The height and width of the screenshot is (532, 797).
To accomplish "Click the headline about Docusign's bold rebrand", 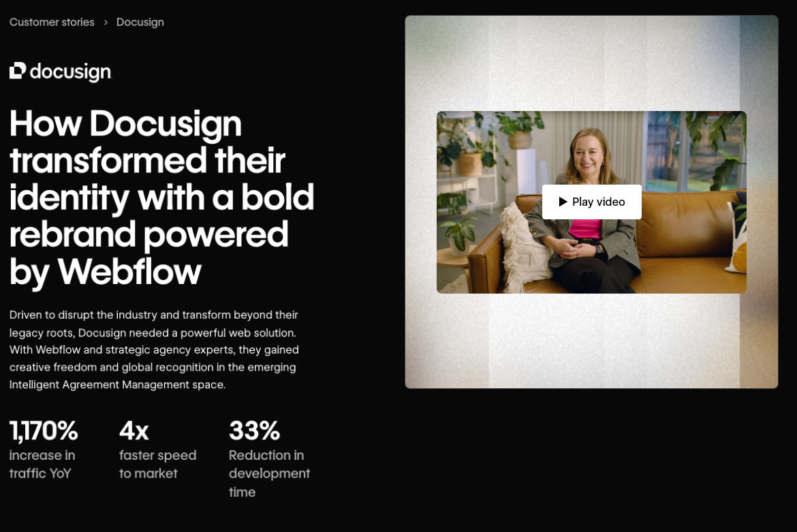I will point(161,197).
